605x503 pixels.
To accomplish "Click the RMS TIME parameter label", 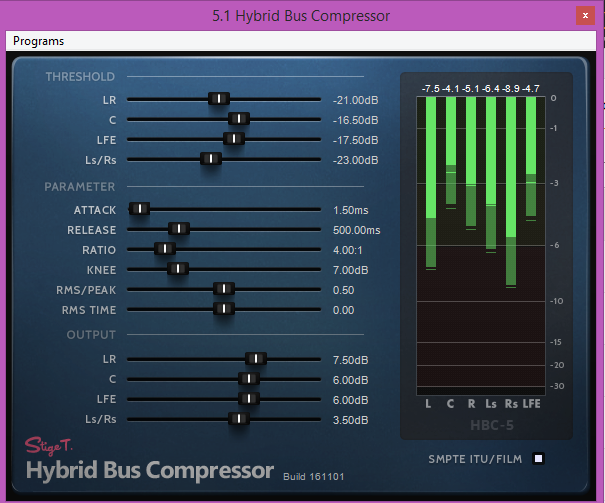I will [x=89, y=310].
